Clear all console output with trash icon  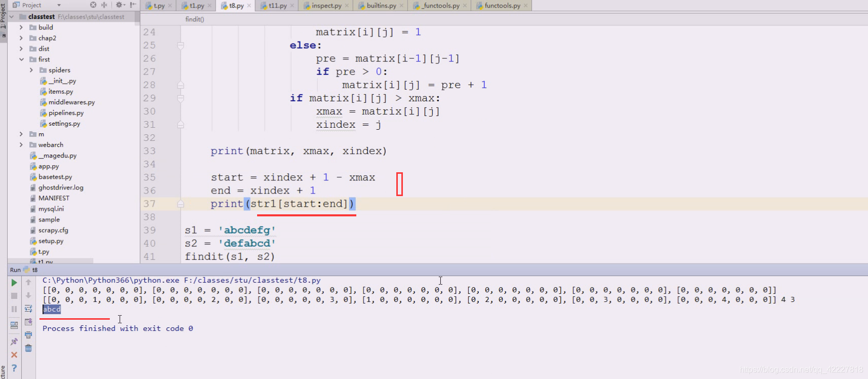(28, 348)
